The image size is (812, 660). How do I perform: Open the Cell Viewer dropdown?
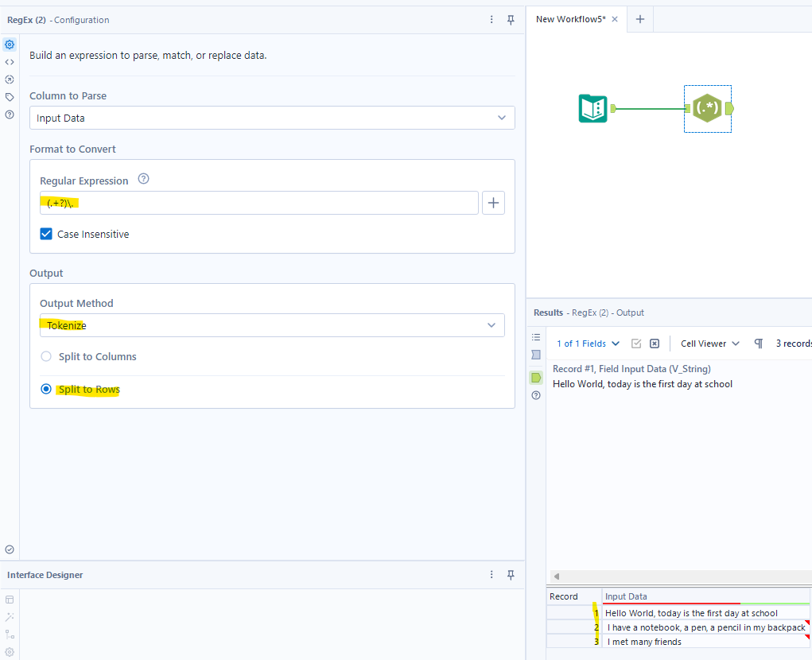[709, 344]
